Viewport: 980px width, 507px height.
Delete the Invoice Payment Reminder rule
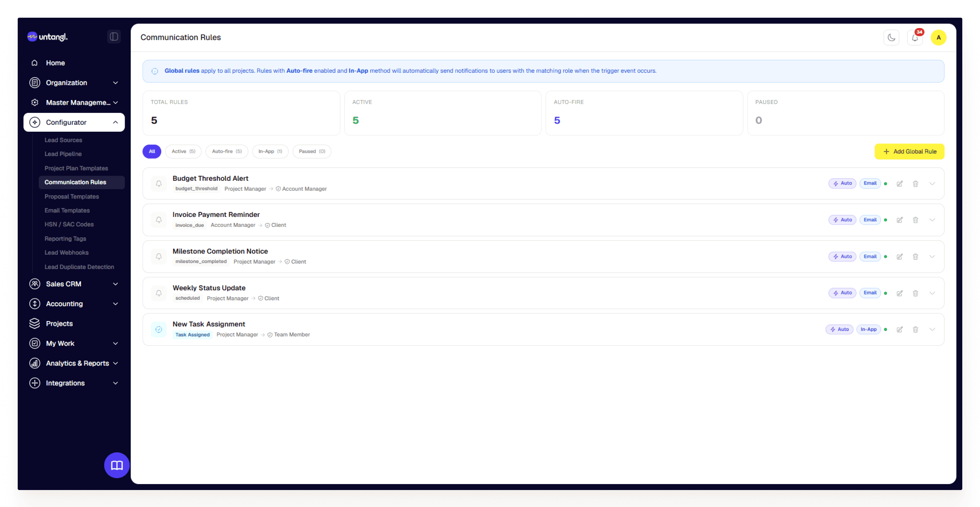pyautogui.click(x=915, y=220)
